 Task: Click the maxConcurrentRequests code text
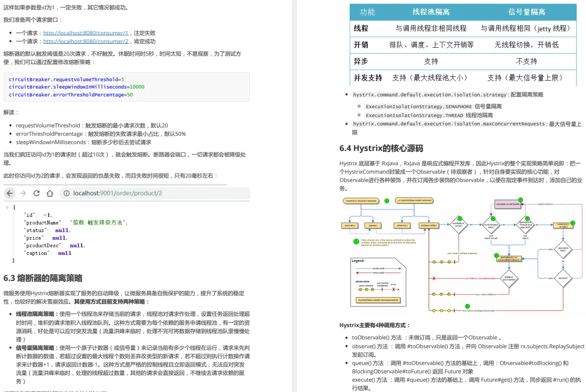point(449,123)
